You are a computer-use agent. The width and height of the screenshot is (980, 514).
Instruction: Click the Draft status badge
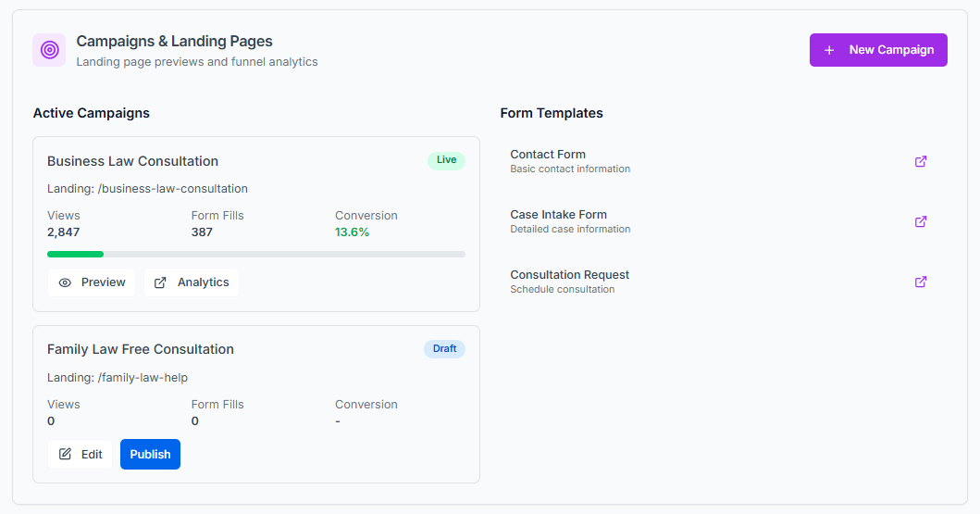click(444, 349)
